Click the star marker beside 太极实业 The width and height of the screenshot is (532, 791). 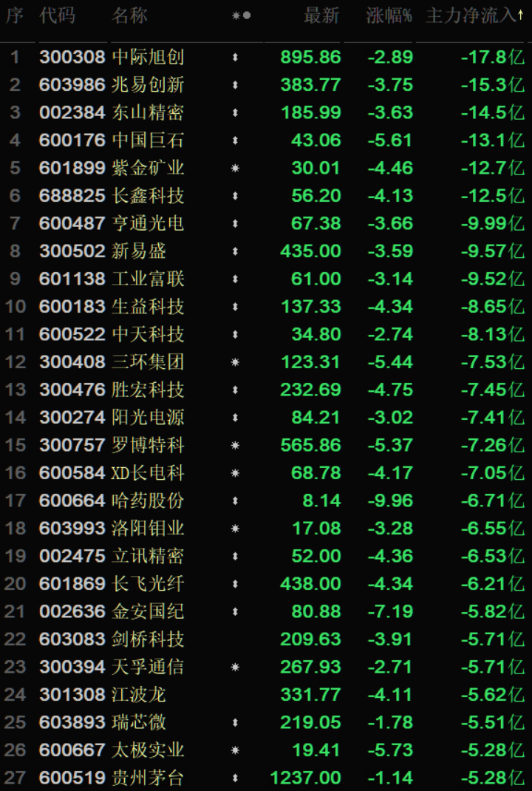235,750
